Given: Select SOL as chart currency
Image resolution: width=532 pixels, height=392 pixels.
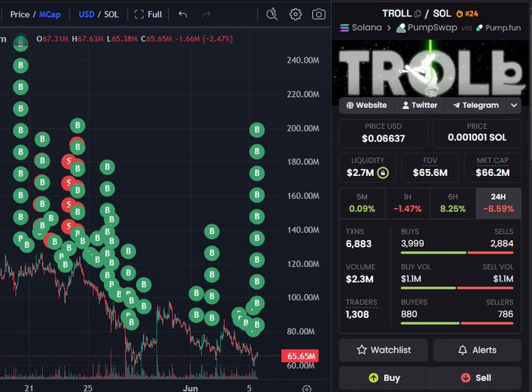Looking at the screenshot, I should click(111, 14).
